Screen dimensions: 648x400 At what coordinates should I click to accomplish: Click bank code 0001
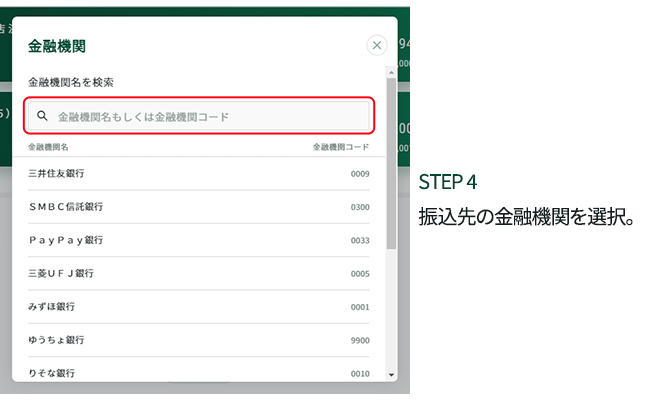(360, 307)
